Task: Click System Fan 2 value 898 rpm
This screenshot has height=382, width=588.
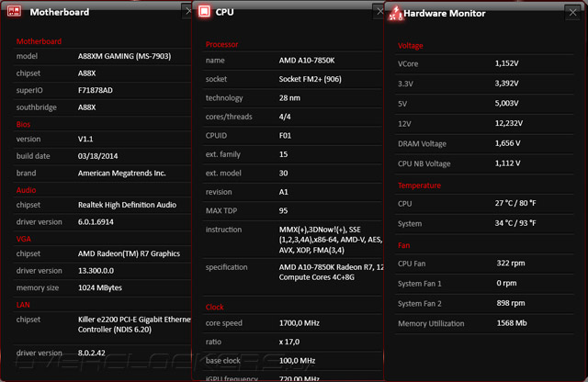Action: [511, 303]
